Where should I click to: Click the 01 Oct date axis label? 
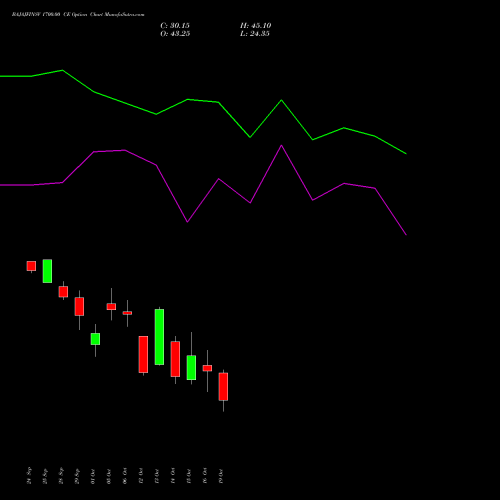[93, 476]
